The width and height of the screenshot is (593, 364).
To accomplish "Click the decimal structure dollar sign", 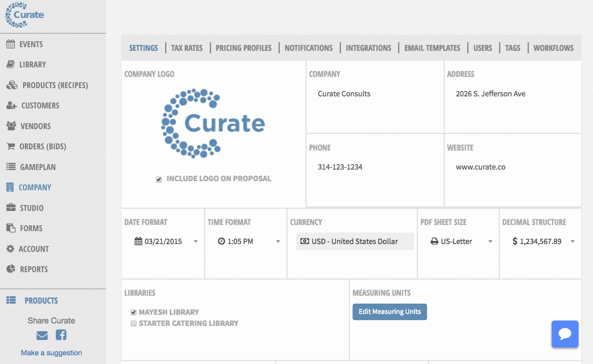I will point(515,241).
